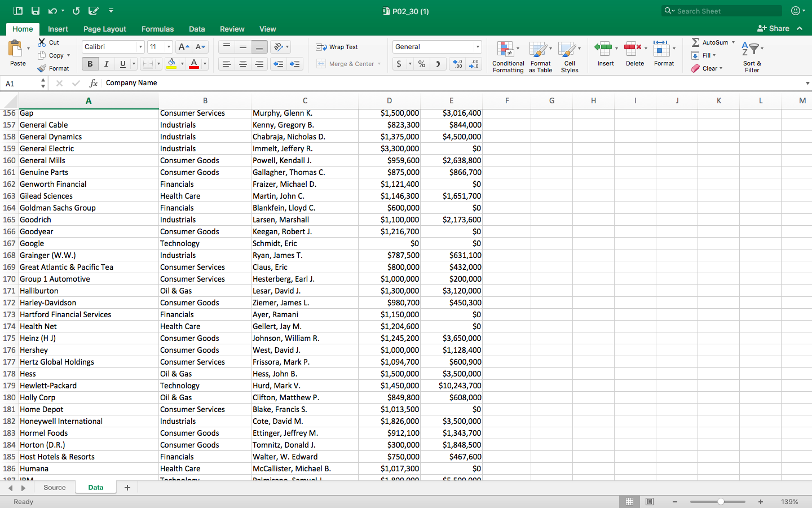Click the Increase Decimal icon
This screenshot has height=508, width=812.
[x=457, y=64]
